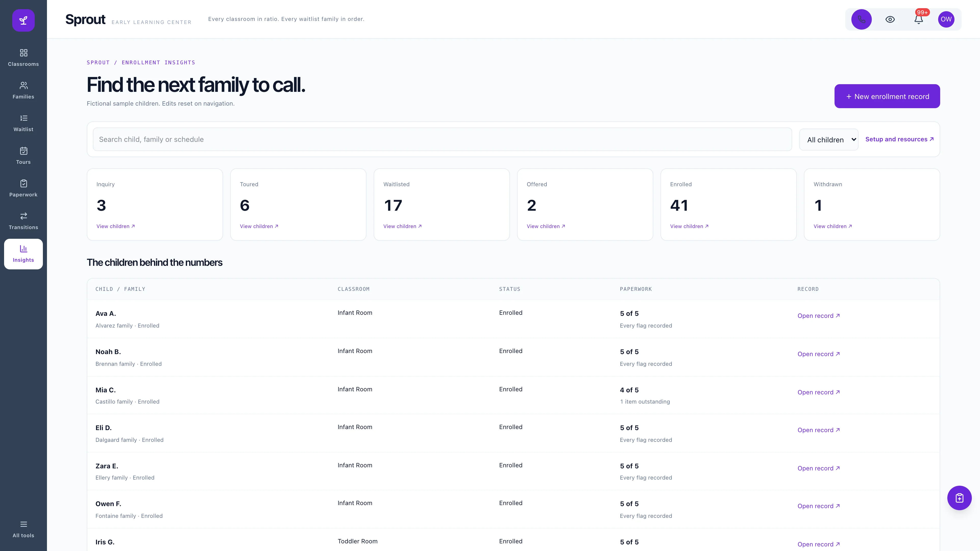View children in the Enrolled card

(x=689, y=226)
